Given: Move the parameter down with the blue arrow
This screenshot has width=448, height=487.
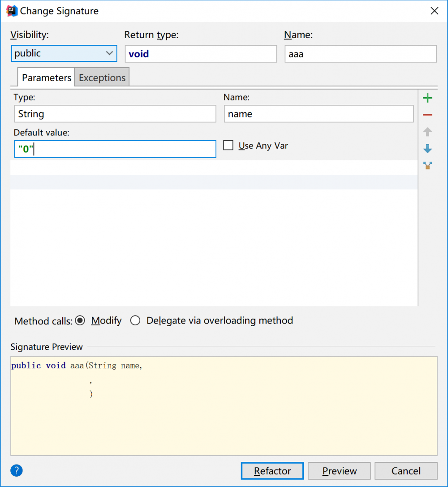Looking at the screenshot, I should pyautogui.click(x=427, y=148).
